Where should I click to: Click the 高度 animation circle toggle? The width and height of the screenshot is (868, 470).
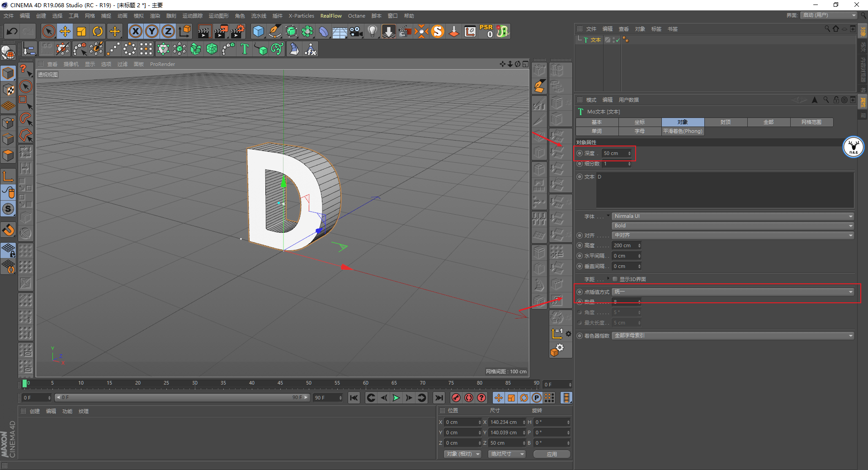pyautogui.click(x=580, y=245)
